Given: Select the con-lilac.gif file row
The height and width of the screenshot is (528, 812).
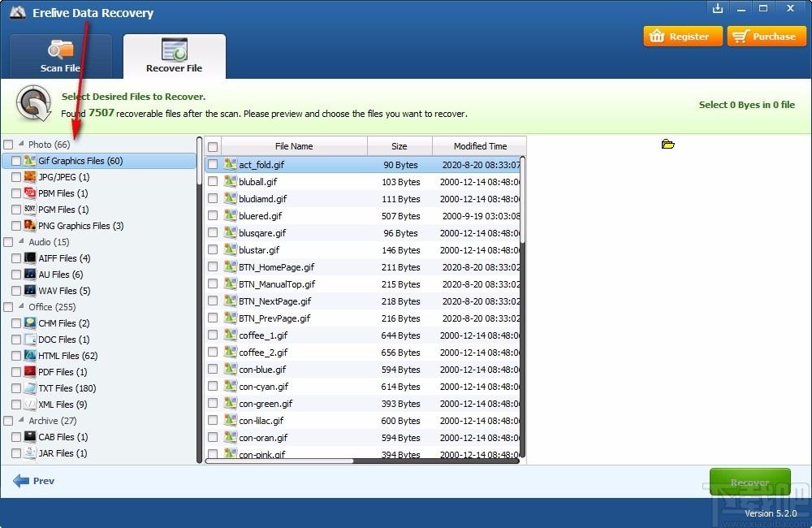Looking at the screenshot, I should [362, 420].
